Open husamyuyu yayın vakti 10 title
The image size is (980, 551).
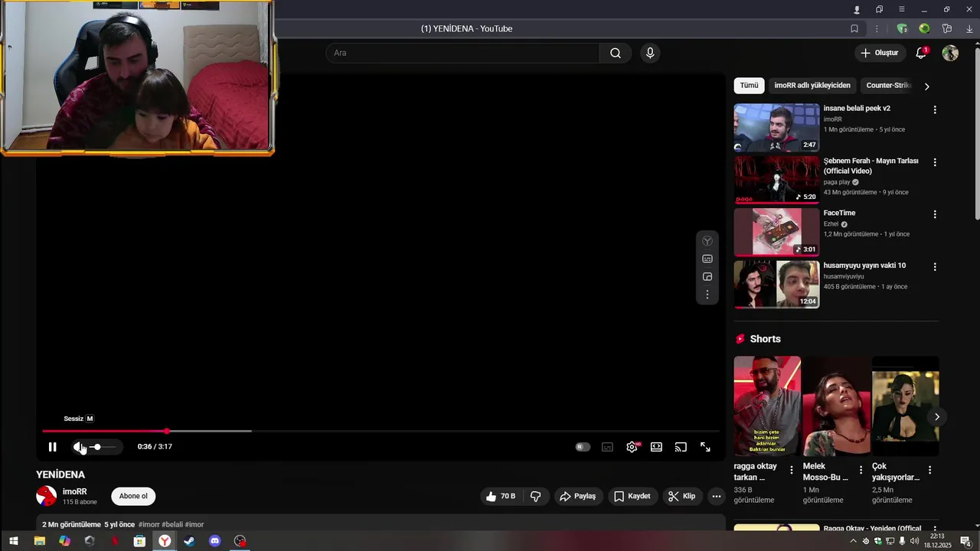coord(864,266)
